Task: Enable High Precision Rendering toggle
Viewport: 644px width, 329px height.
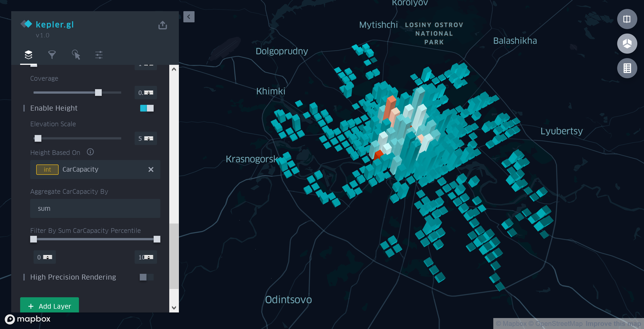Action: [x=146, y=277]
